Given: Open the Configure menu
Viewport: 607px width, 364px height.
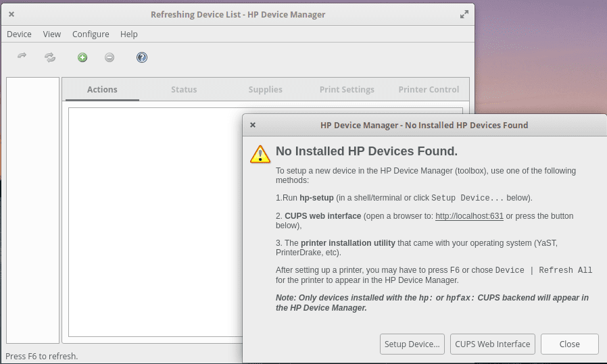Looking at the screenshot, I should click(91, 34).
